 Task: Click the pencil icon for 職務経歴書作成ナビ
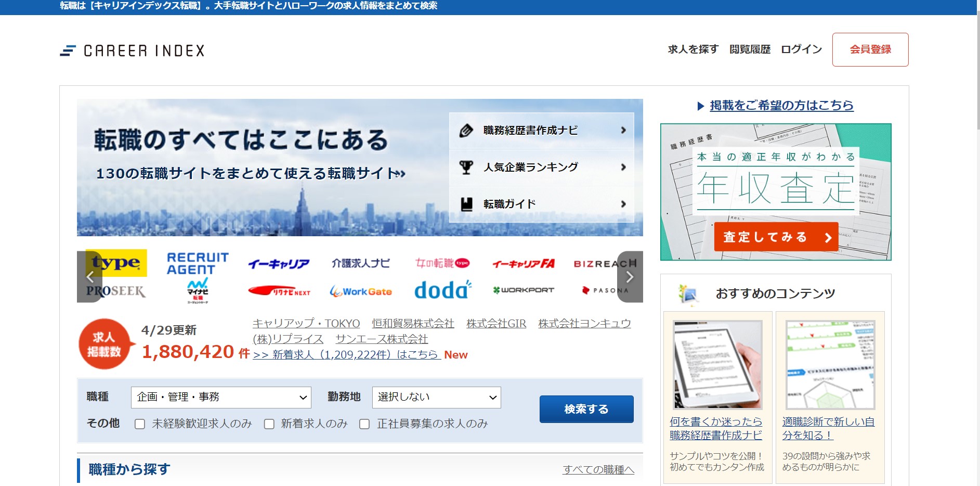click(465, 130)
